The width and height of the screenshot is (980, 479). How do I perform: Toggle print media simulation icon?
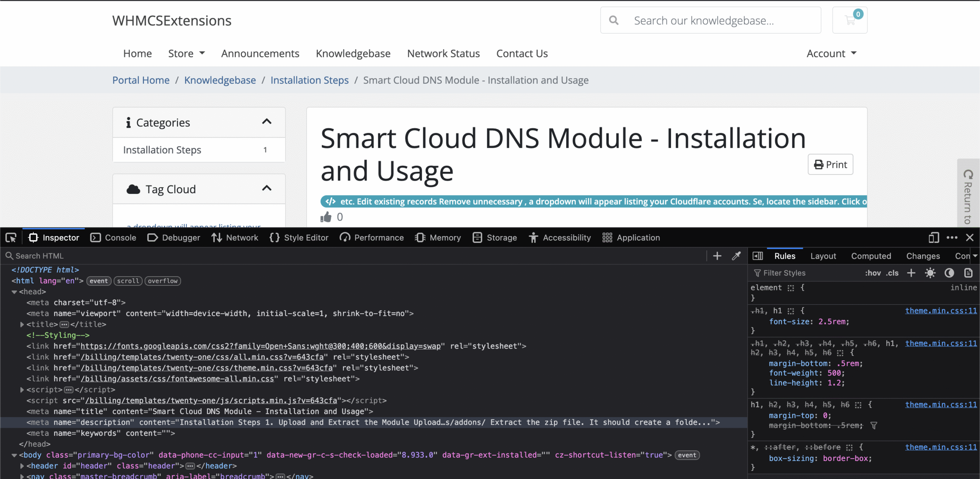(x=968, y=273)
